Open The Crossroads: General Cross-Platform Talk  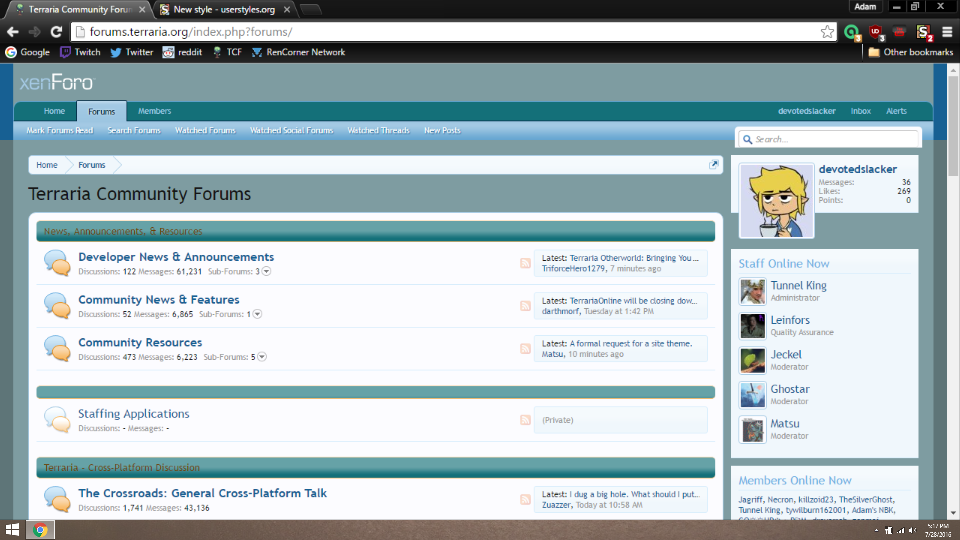(202, 493)
